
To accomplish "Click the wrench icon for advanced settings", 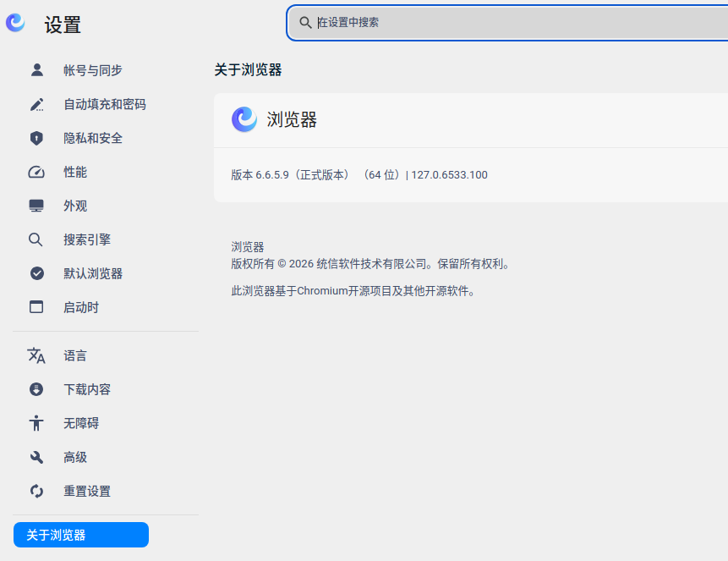I will click(x=36, y=458).
